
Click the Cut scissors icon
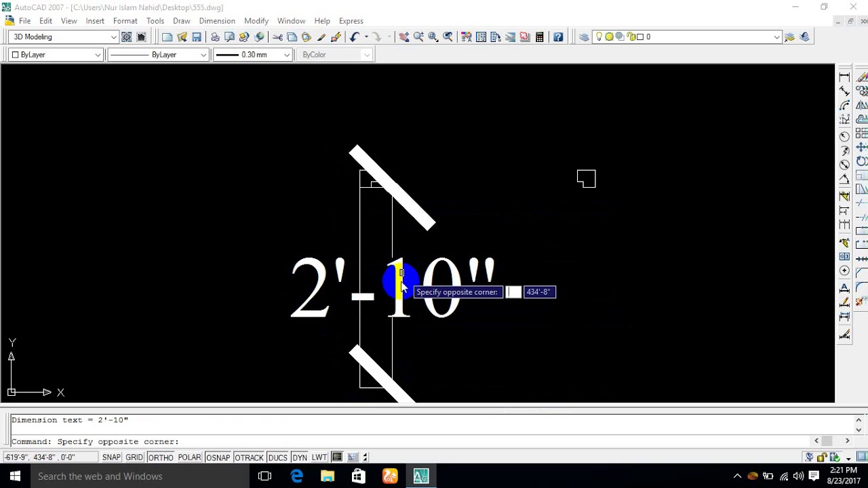(x=277, y=37)
